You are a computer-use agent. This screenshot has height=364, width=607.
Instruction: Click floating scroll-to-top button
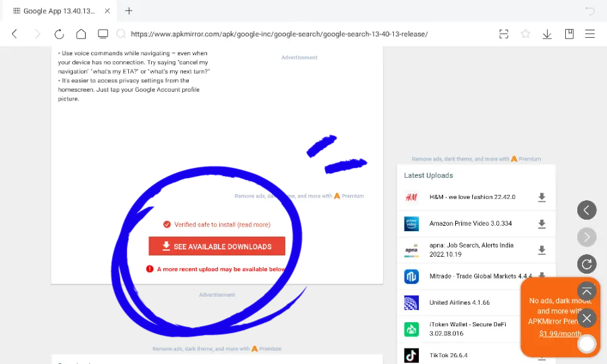(587, 291)
